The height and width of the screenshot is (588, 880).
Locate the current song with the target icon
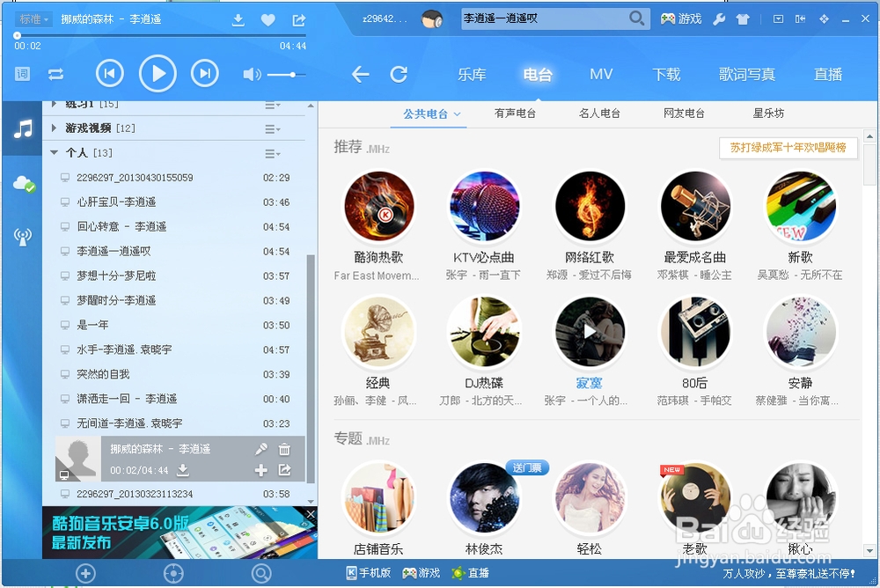coord(173,573)
